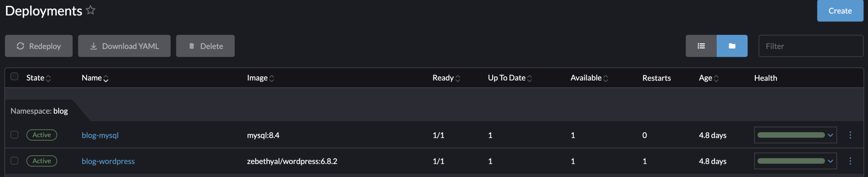Click blog-mysql green health bar
Screen dimensions: 868x177
pyautogui.click(x=791, y=135)
